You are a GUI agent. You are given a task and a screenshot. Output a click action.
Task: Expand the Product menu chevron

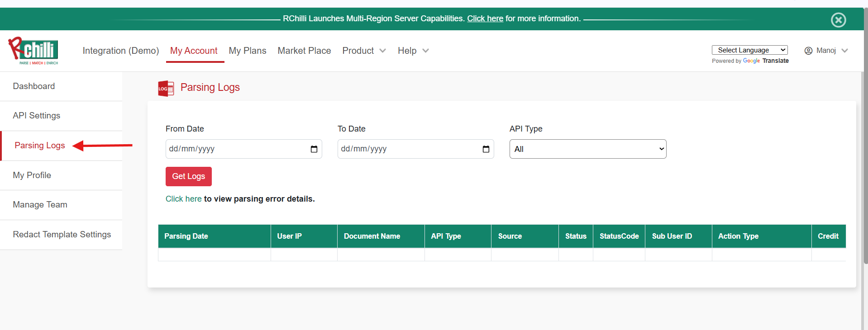point(382,51)
